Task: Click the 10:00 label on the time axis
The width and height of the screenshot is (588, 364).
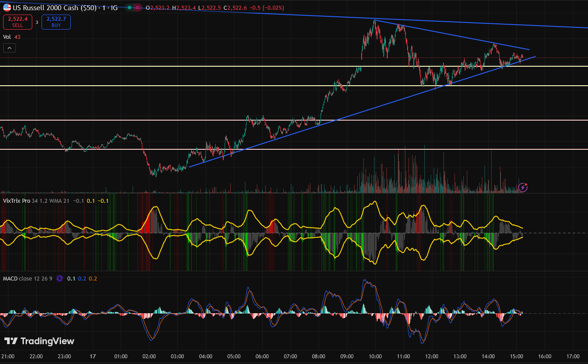Action: tap(375, 356)
